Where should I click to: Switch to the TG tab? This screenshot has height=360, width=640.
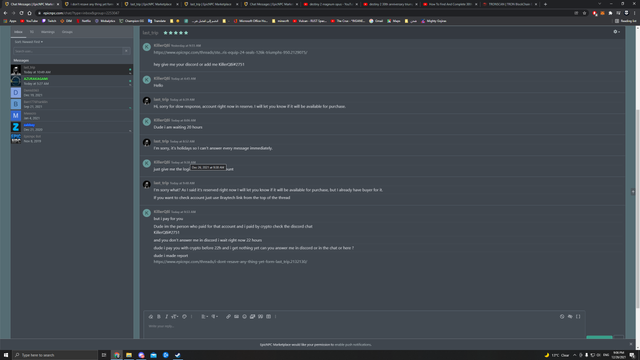pos(31,32)
